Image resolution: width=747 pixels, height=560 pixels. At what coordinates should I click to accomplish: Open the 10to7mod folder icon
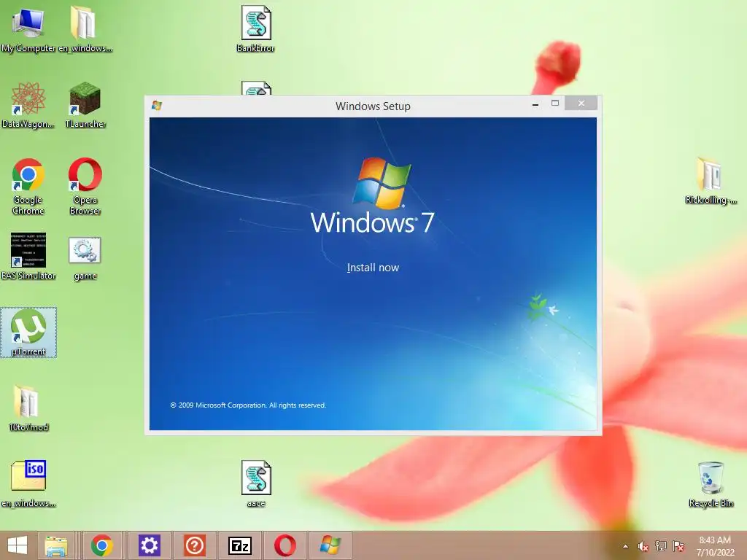point(28,408)
